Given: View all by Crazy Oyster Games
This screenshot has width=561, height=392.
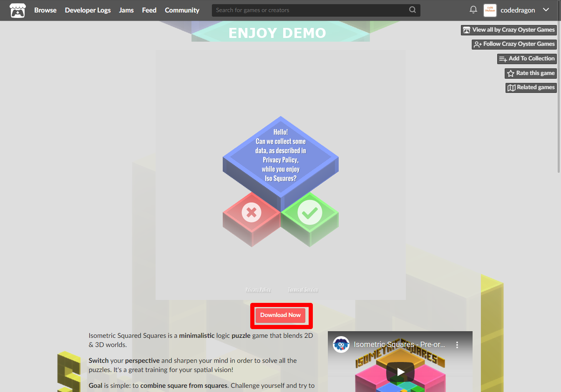Looking at the screenshot, I should tap(509, 30).
